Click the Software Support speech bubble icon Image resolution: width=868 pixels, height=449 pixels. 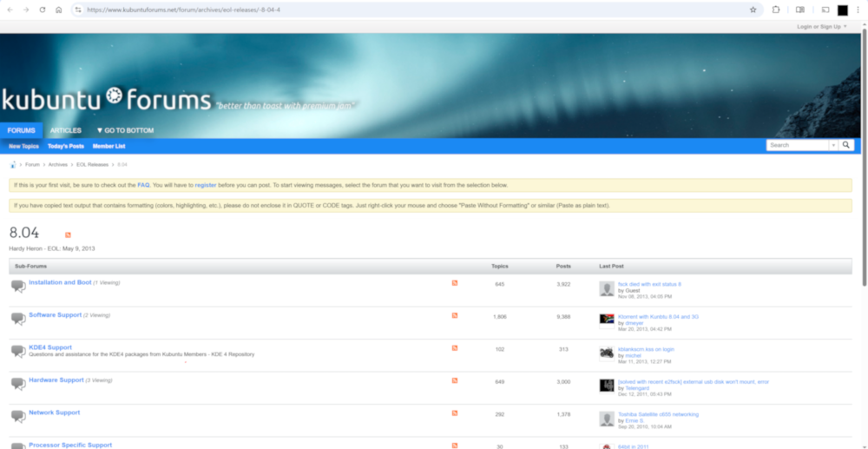click(x=18, y=319)
